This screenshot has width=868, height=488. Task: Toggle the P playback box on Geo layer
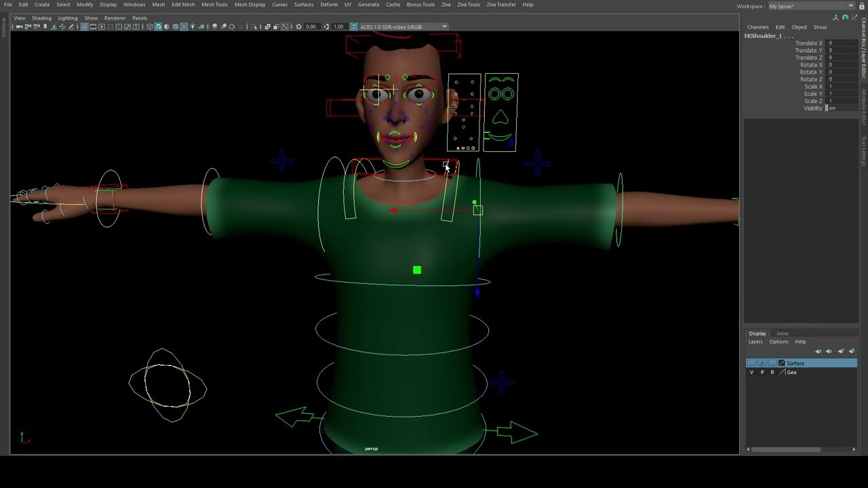(x=762, y=372)
